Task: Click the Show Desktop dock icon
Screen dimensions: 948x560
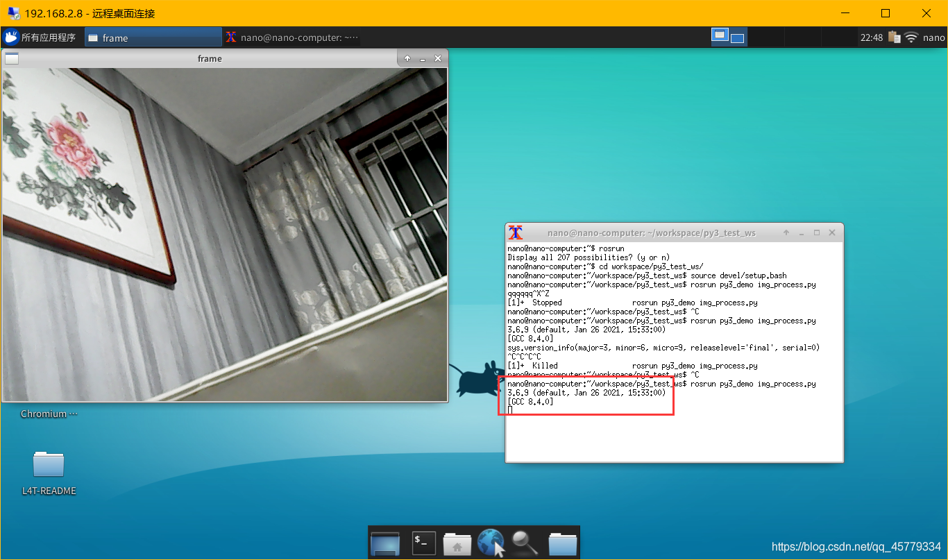Action: pos(385,543)
